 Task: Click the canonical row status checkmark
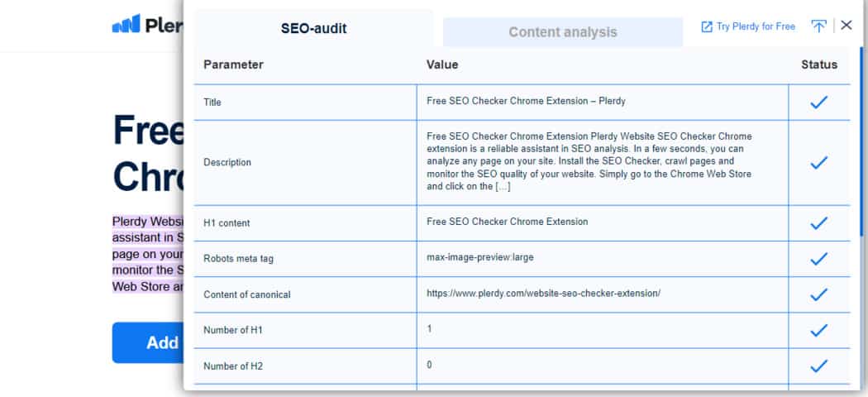click(818, 294)
